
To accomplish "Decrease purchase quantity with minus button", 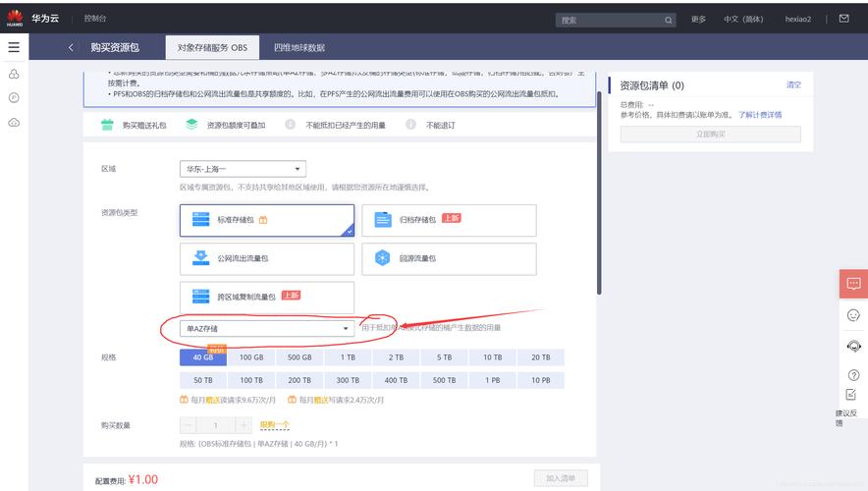I will pyautogui.click(x=189, y=425).
